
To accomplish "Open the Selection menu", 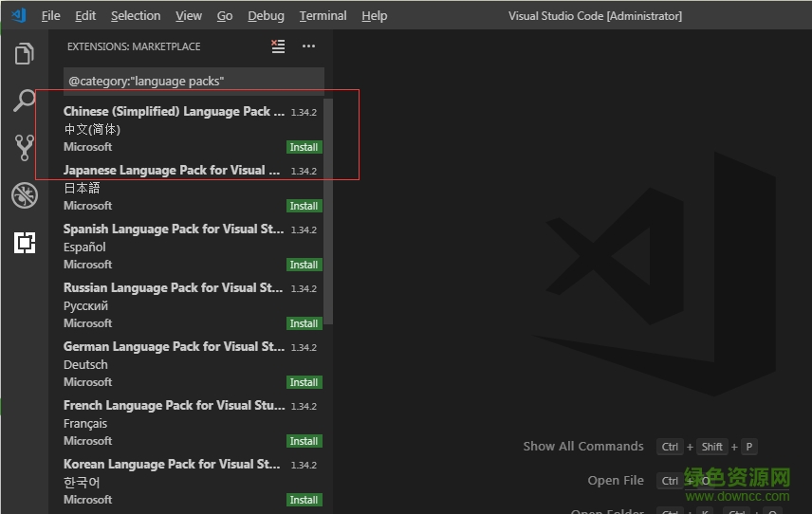I will tap(136, 16).
